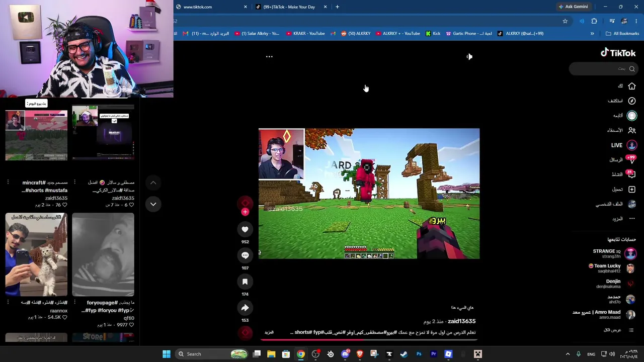The height and width of the screenshot is (362, 644).
Task: Open video options three-dots menu
Action: 269,57
